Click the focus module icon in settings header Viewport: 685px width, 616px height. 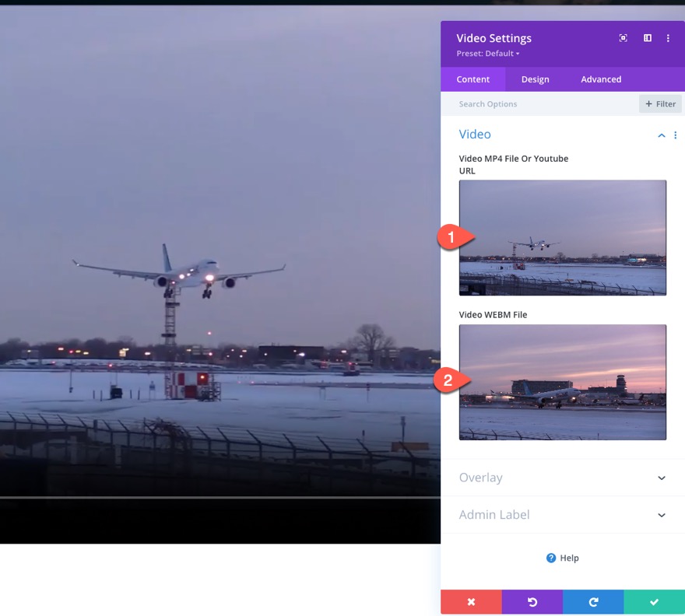[623, 37]
